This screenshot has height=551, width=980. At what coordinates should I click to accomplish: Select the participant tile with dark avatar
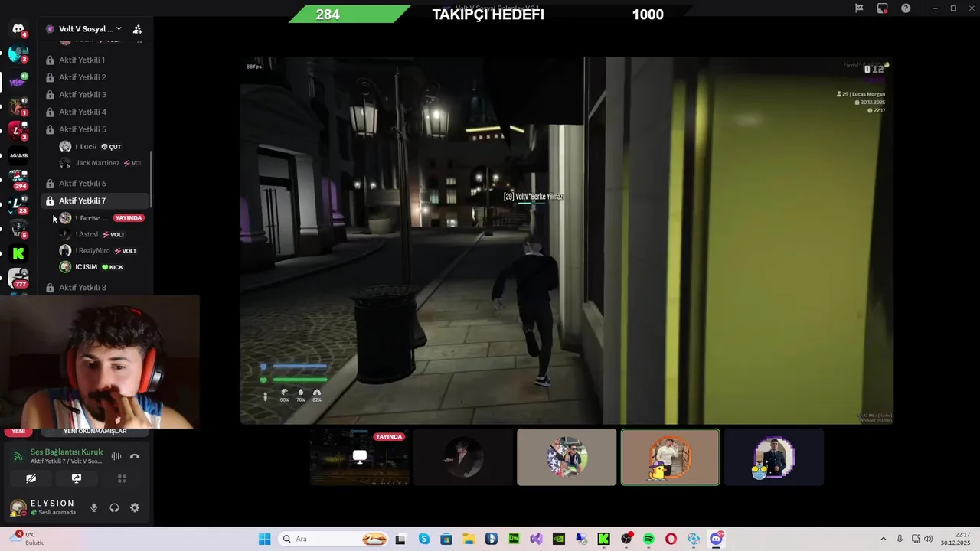pos(463,457)
